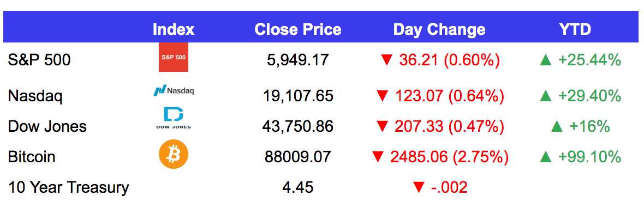This screenshot has width=644, height=208.
Task: Click the red down arrow beside 36.21
Action: point(387,60)
